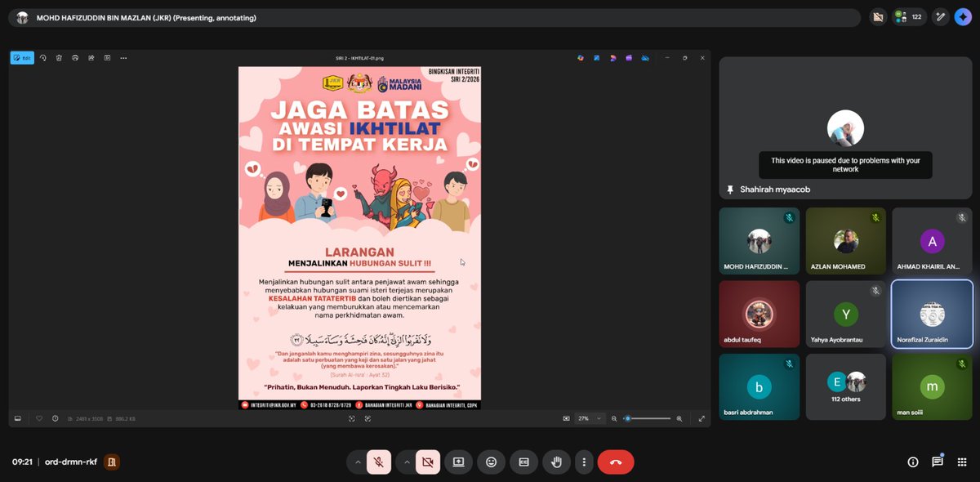The height and width of the screenshot is (482, 980).
Task: Click the file title SIRI 2 - IKHTILAT-01.png
Action: coord(360,58)
